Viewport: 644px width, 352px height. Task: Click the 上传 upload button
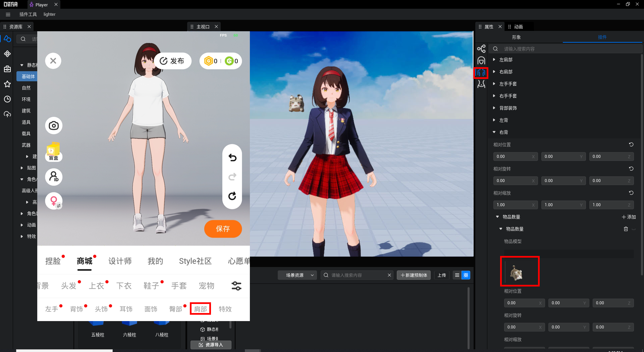click(x=442, y=275)
